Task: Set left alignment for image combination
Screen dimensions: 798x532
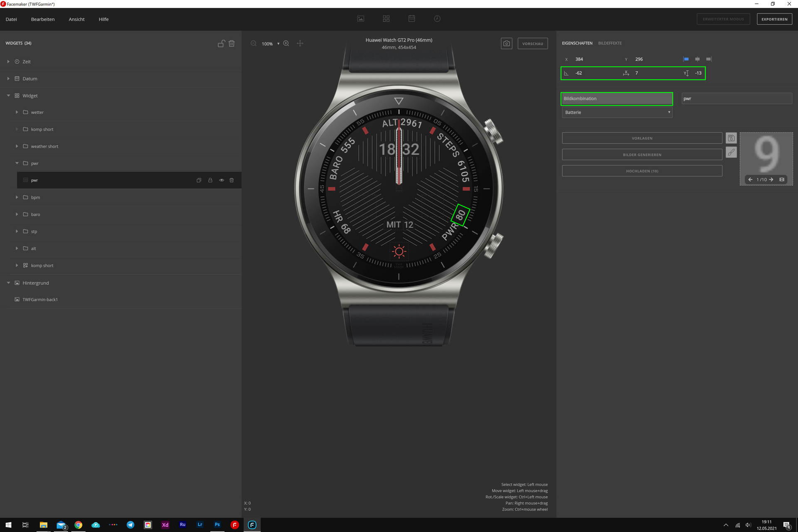Action: click(x=686, y=59)
